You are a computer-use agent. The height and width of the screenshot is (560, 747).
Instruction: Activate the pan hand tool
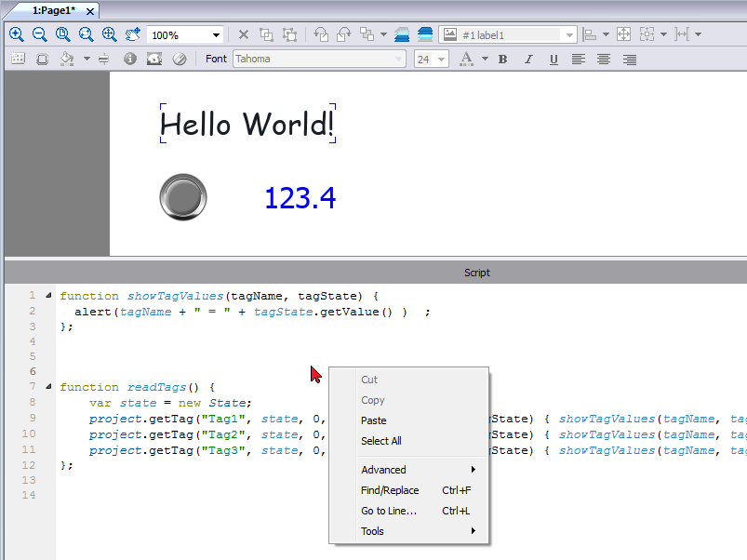pyautogui.click(x=132, y=34)
